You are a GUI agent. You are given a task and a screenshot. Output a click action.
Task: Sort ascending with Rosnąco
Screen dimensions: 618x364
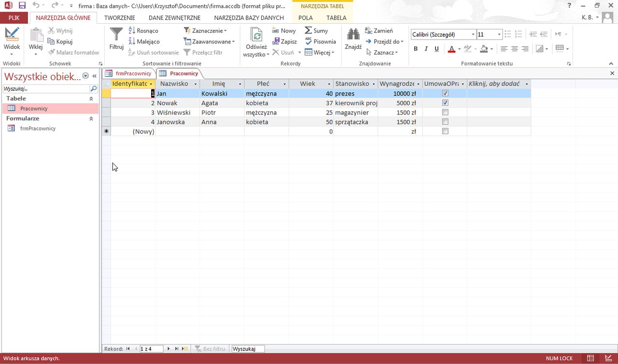pyautogui.click(x=143, y=30)
